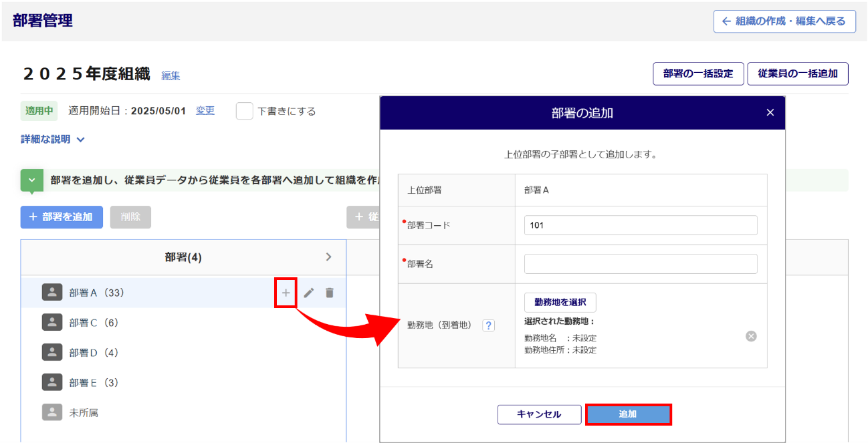Click the trash delete icon for 部署A
This screenshot has height=443, width=868.
[x=330, y=293]
